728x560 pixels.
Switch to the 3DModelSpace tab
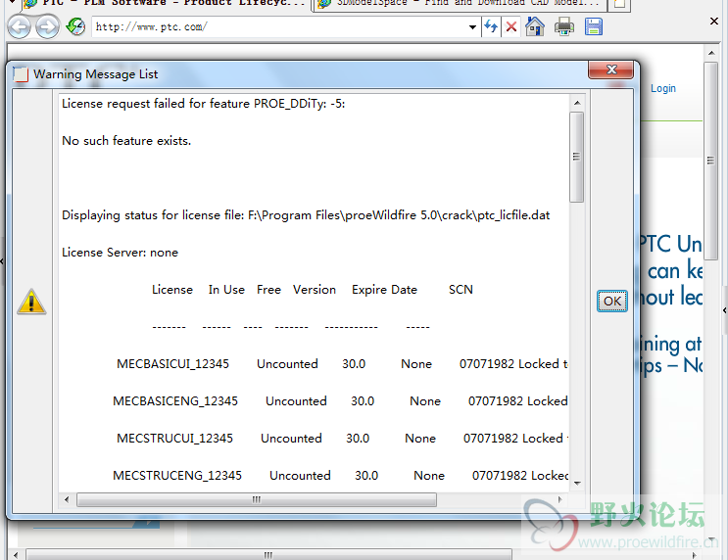pyautogui.click(x=460, y=4)
